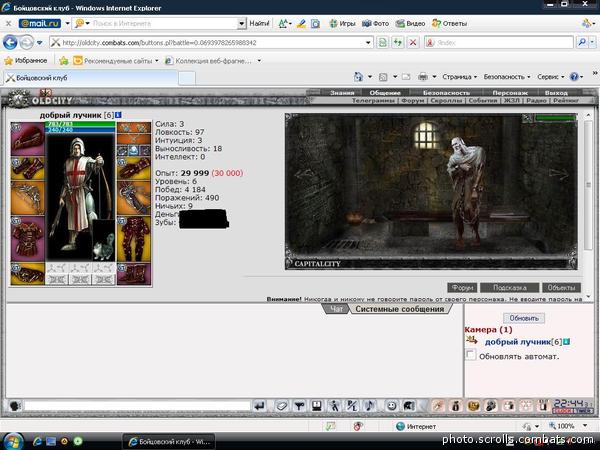Viewport: 600px width, 450px height.
Task: Open the Телеграммы submenu link
Action: [x=373, y=100]
